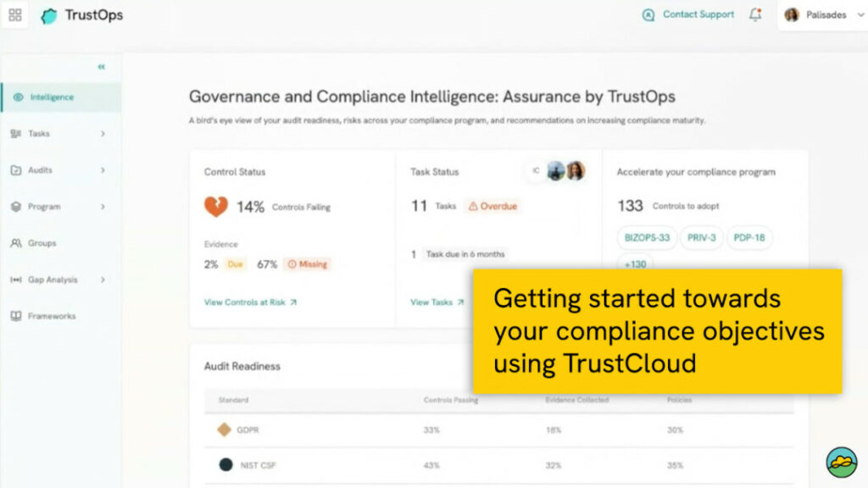This screenshot has height=488, width=868.
Task: Click the View Tasks link
Action: pyautogui.click(x=431, y=302)
